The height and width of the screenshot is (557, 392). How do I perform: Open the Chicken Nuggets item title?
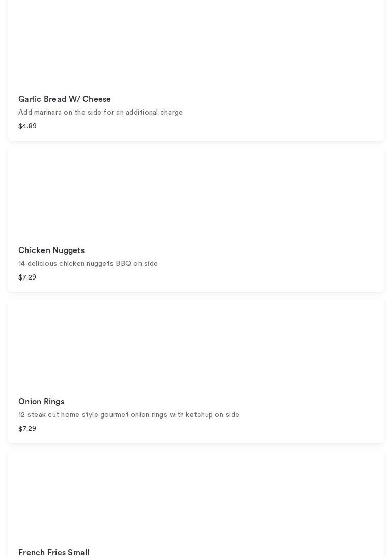pyautogui.click(x=51, y=250)
